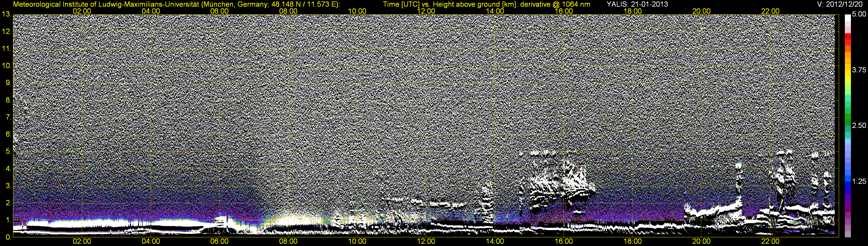Click the 1. height axis label

click(8, 220)
